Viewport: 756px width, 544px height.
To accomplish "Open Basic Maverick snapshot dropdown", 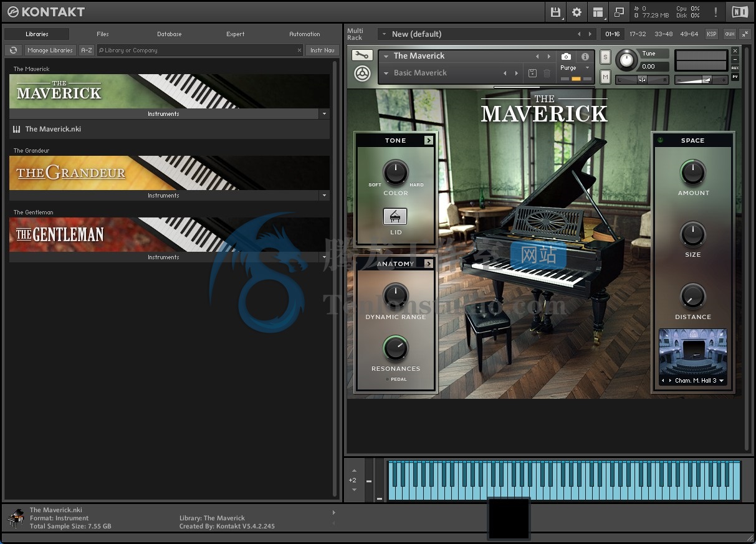I will click(385, 73).
